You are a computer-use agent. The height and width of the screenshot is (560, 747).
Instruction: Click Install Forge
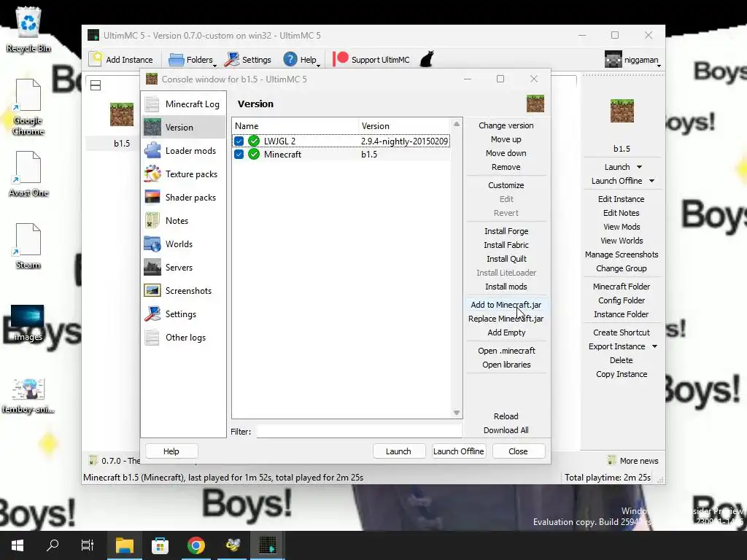point(506,231)
